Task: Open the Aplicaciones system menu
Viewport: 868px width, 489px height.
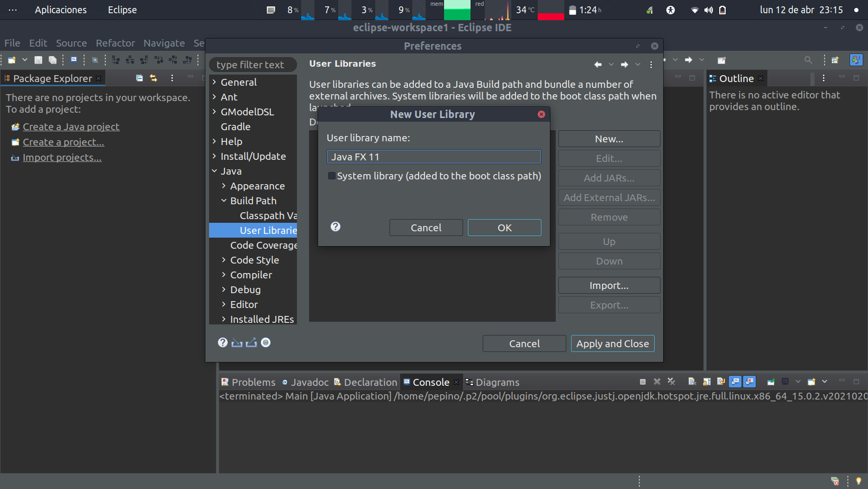Action: click(61, 10)
